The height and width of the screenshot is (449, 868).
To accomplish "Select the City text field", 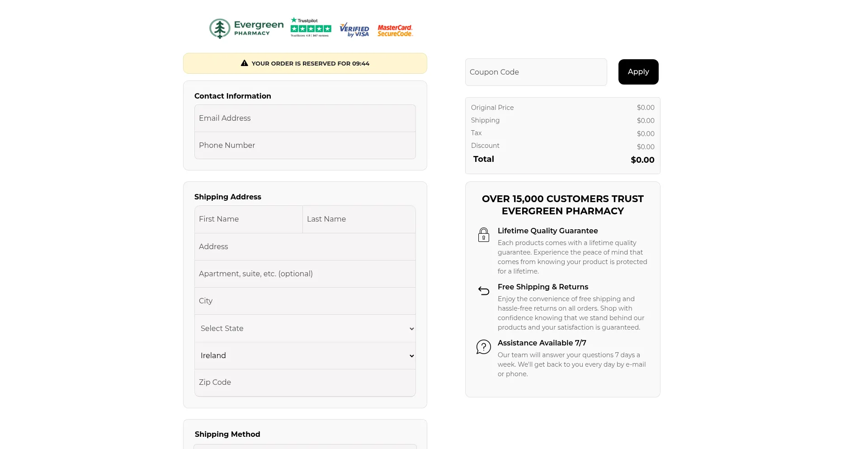I will [x=305, y=301].
